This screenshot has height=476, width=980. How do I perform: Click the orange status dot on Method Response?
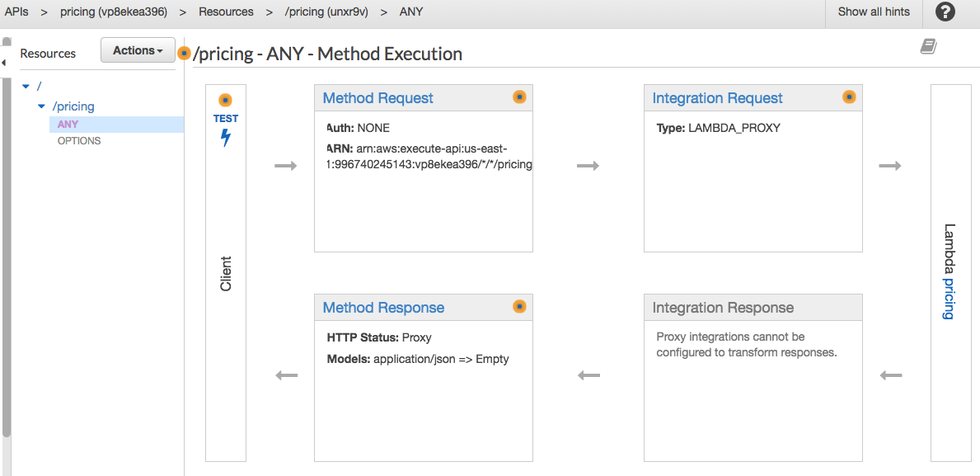click(519, 306)
